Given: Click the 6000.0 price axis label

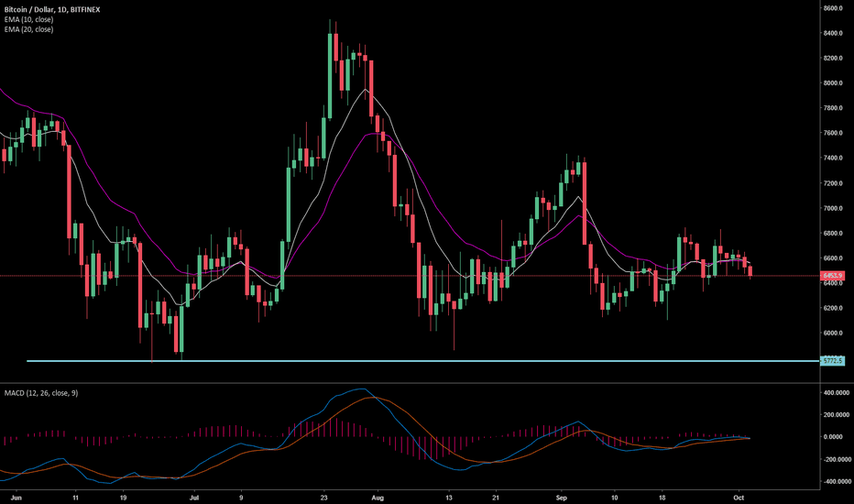Looking at the screenshot, I should click(x=833, y=334).
